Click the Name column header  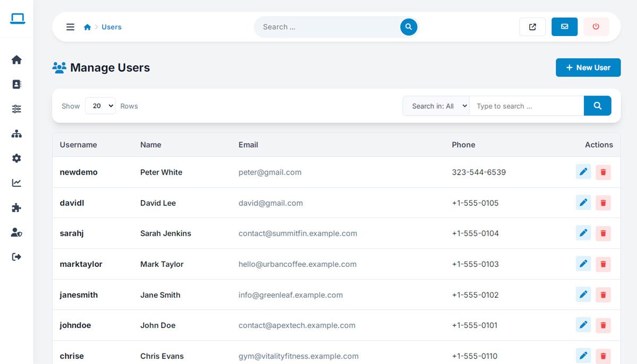pyautogui.click(x=151, y=145)
